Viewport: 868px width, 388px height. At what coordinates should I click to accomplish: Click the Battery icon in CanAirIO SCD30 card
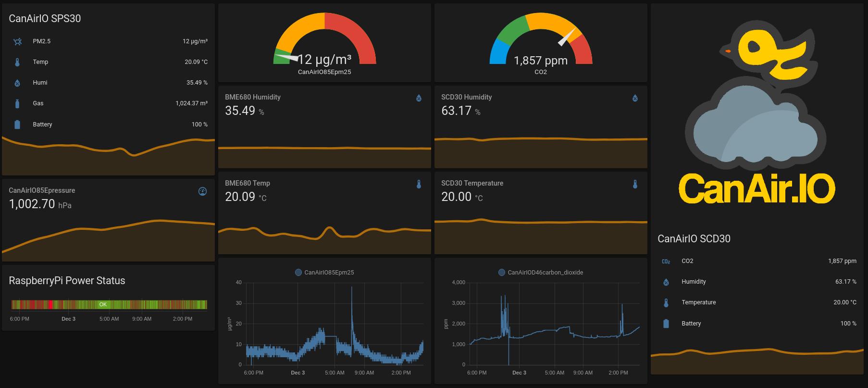tap(666, 324)
